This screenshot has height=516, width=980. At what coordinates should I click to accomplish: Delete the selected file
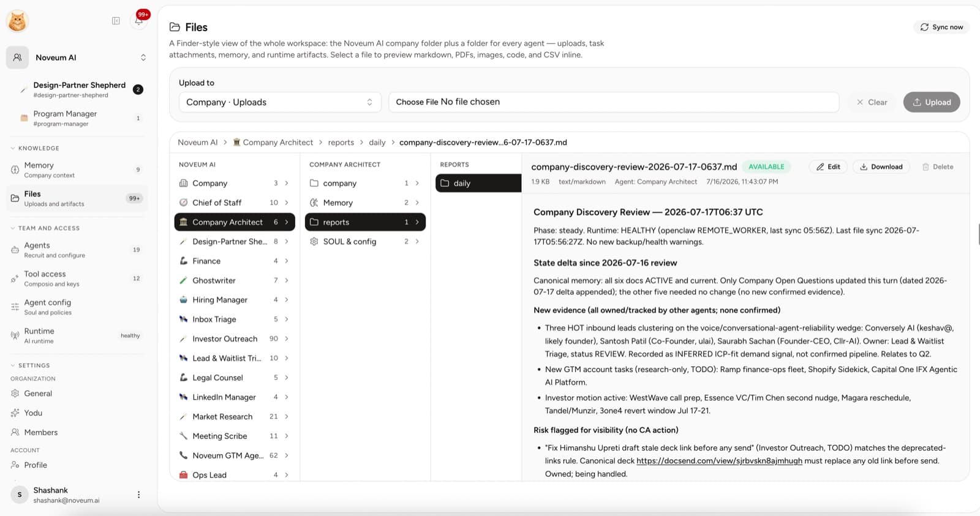(x=938, y=166)
